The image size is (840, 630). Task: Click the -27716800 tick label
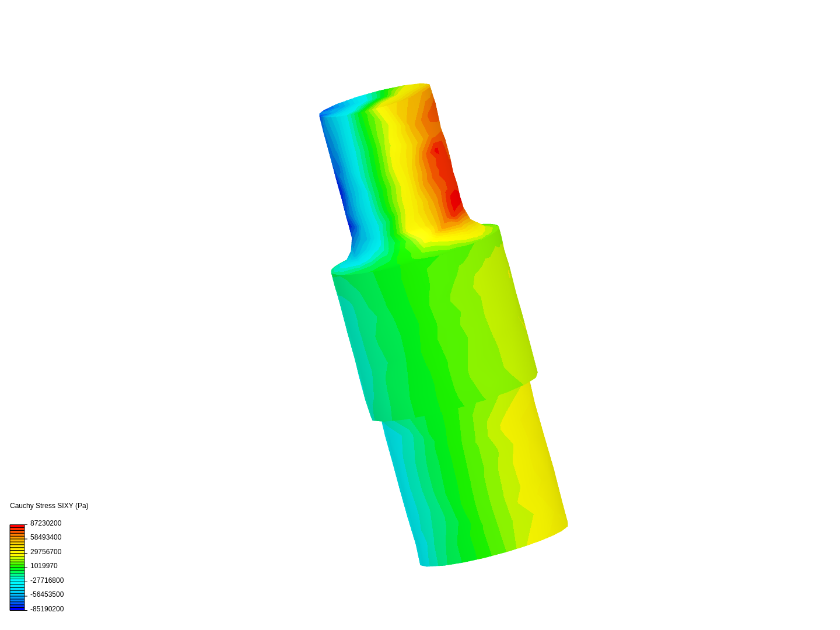point(47,580)
